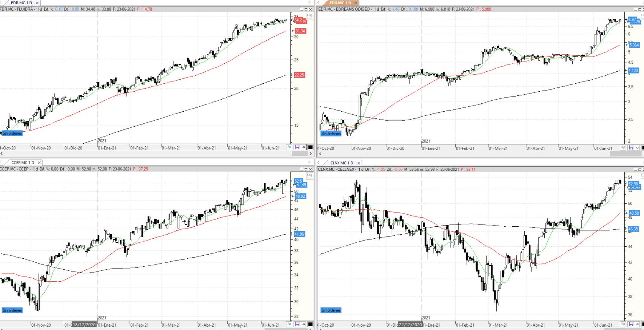Select the EDR.MC 1 D tab

click(x=340, y=3)
